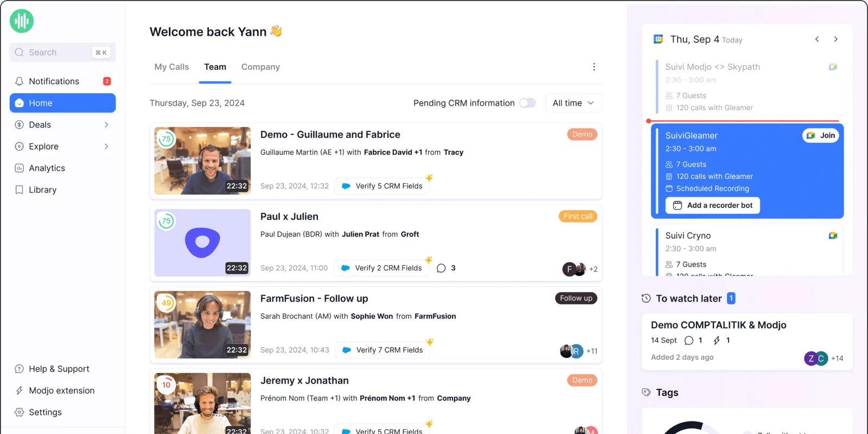Click comment icon on COMPTALITIK card
The height and width of the screenshot is (434, 868).
tap(689, 341)
